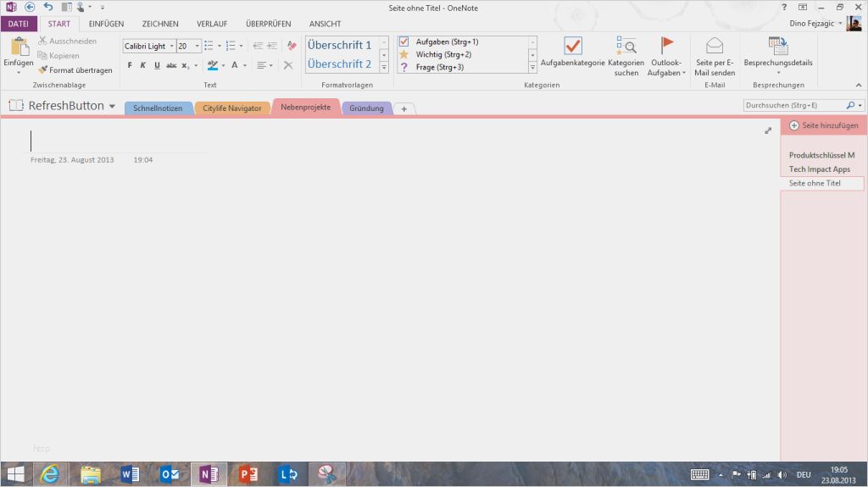Viewport: 868px width, 487px height.
Task: Switch to the ANSICHT ribbon tab
Action: pyautogui.click(x=325, y=24)
